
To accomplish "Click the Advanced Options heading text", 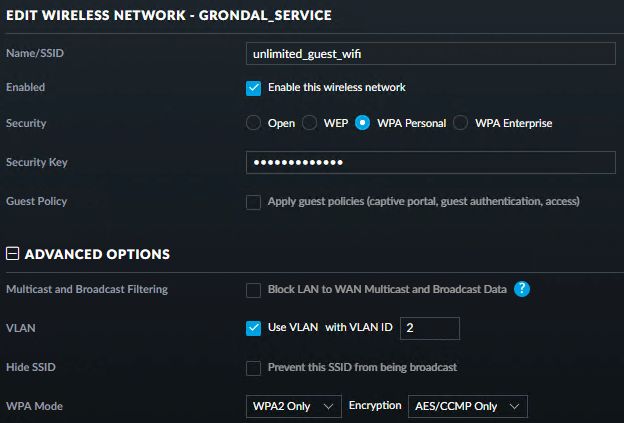I will (x=97, y=254).
